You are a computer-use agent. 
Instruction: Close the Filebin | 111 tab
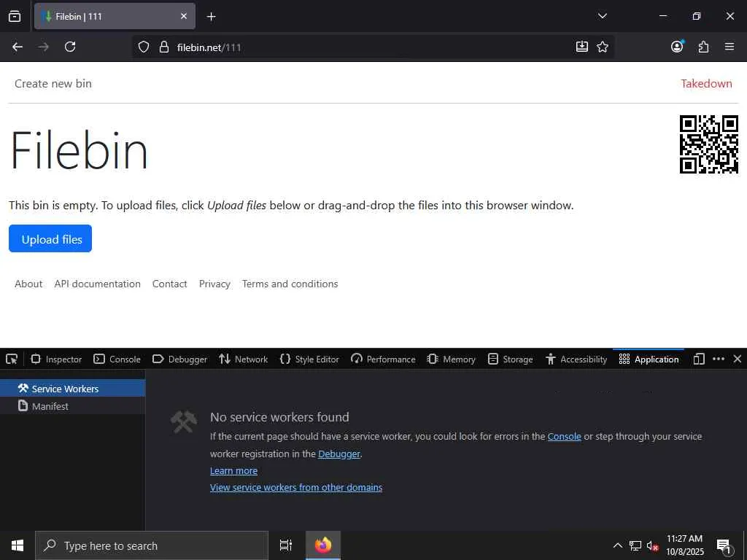coord(184,16)
